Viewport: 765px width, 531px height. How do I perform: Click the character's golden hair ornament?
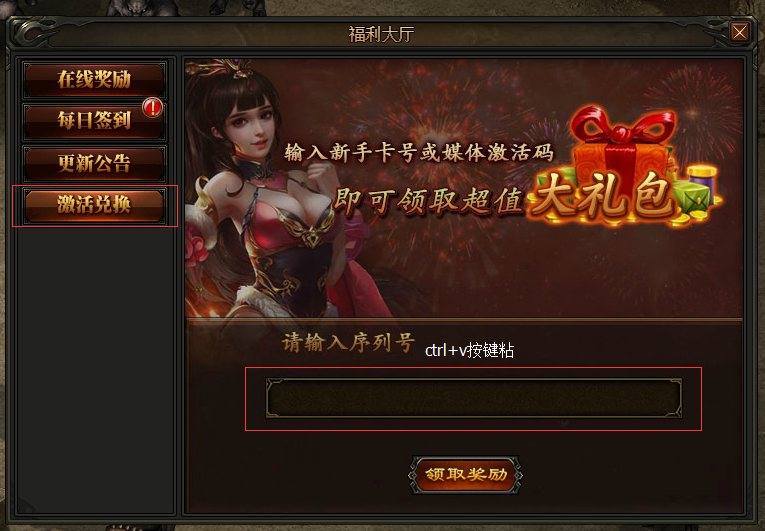(229, 69)
